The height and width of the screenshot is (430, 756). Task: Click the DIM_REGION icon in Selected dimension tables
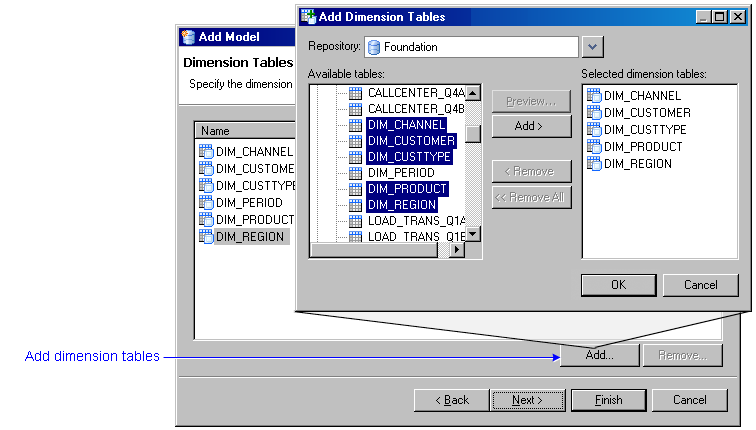(594, 164)
